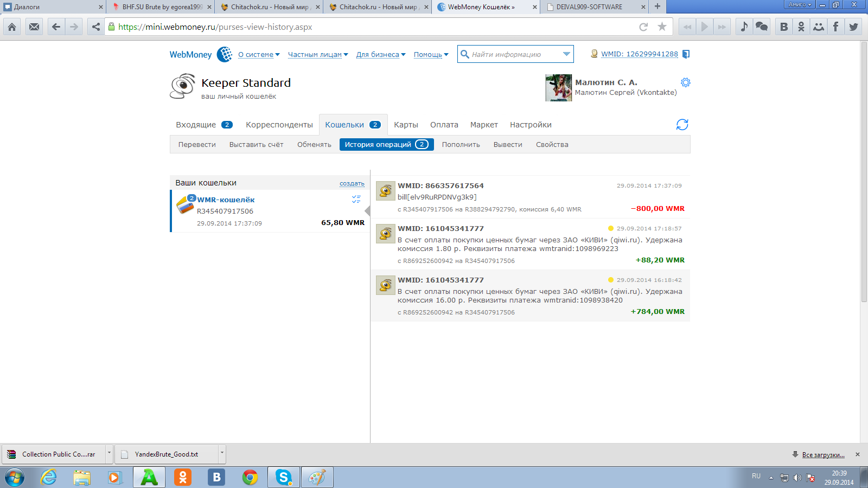Open dropdown for YandexBrute_Good.txt download
868x488 pixels.
[221, 454]
